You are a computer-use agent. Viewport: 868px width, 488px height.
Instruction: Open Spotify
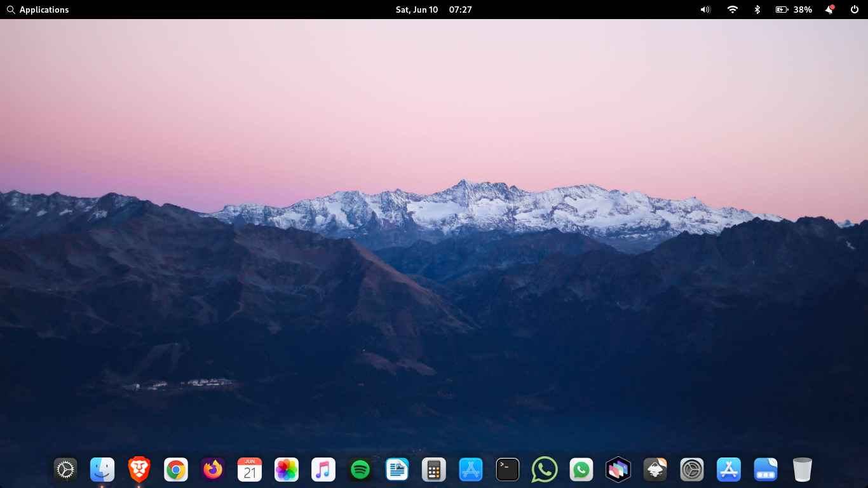(360, 469)
